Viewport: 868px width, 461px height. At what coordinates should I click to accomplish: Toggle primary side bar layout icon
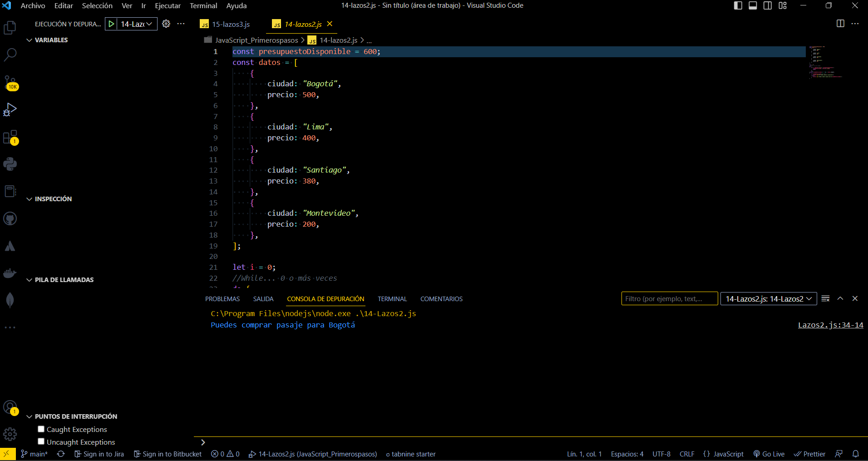[x=738, y=5]
